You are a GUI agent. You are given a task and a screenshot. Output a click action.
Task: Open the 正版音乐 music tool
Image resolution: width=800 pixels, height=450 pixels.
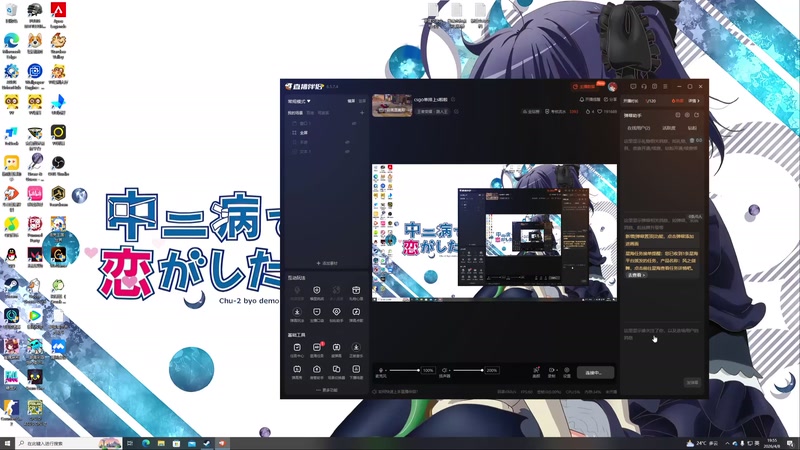[356, 350]
